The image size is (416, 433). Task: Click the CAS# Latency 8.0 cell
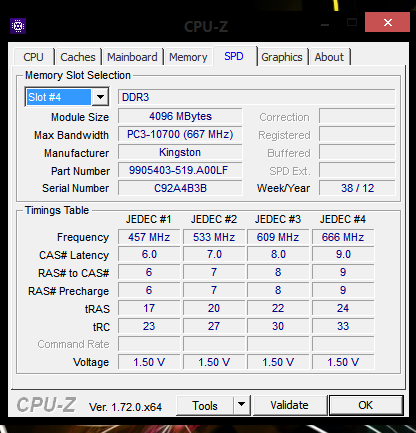[278, 254]
